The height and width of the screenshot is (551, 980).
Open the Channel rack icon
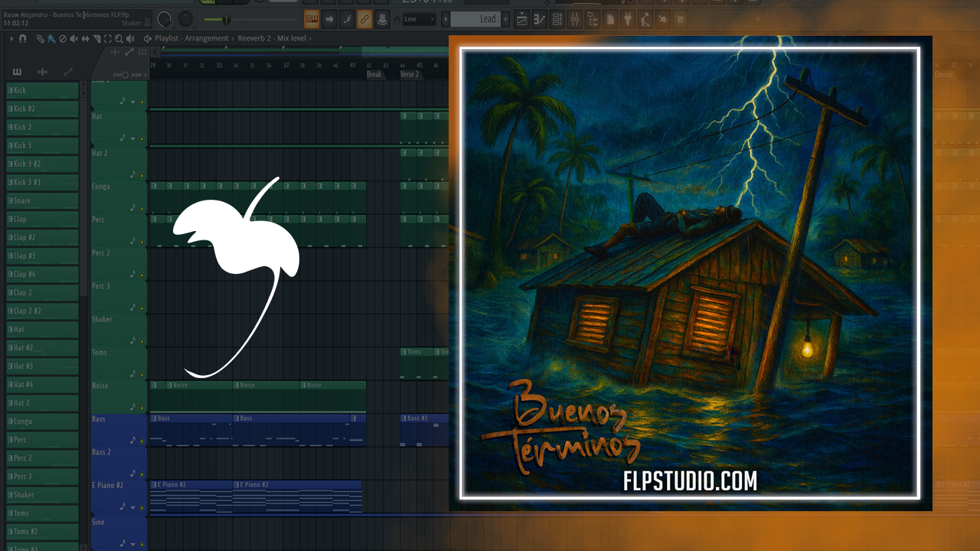(557, 19)
